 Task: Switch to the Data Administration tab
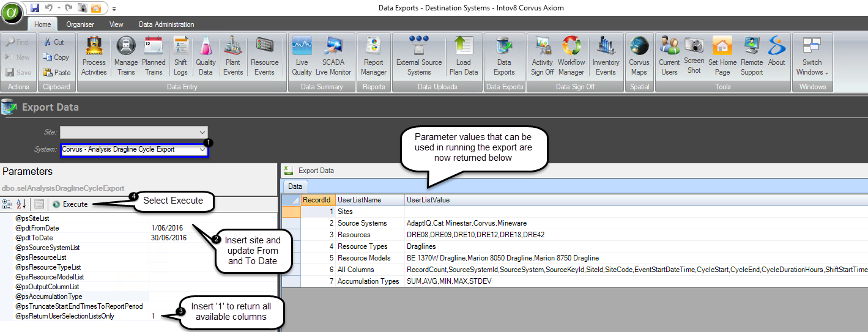click(166, 24)
